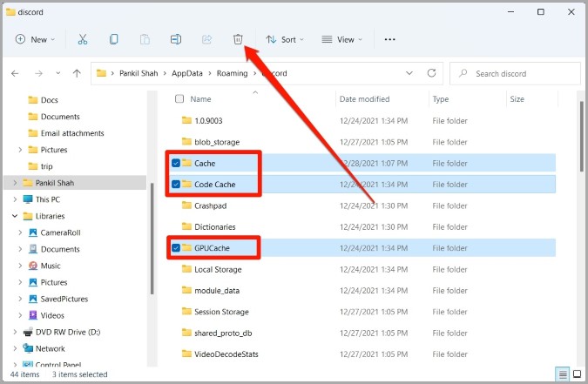Image resolution: width=588 pixels, height=384 pixels.
Task: Sort by Date modified column header
Action: click(x=364, y=99)
